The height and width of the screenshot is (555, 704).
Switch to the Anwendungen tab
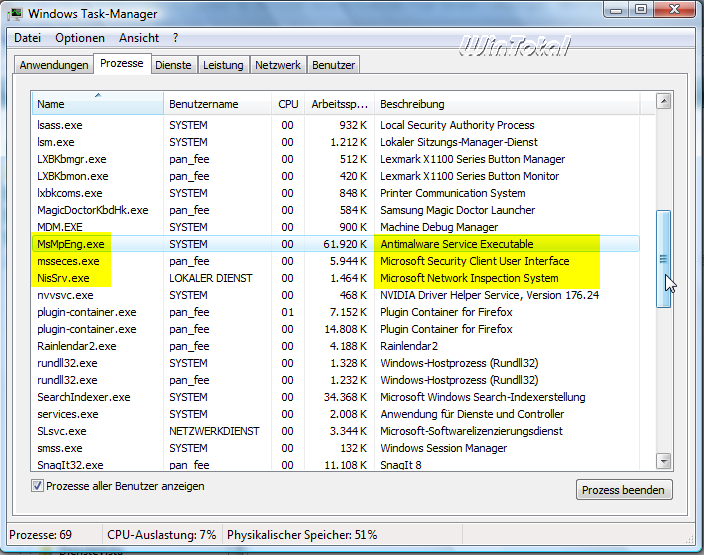tap(54, 65)
